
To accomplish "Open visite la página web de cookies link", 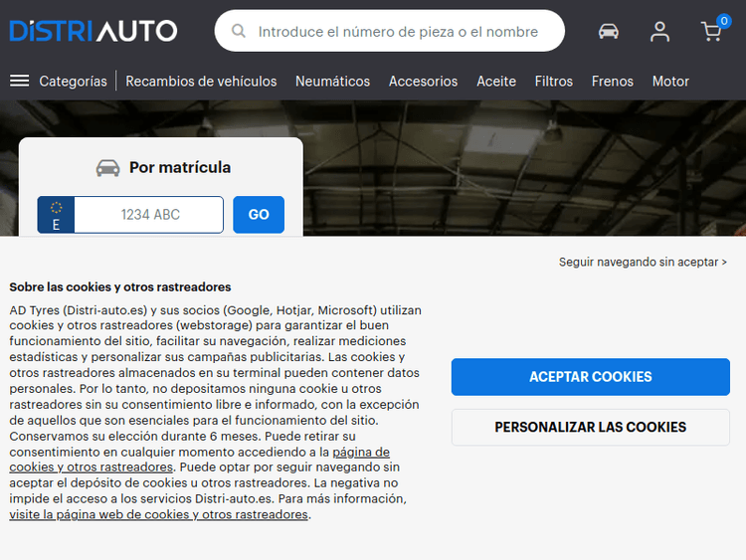I will point(158,515).
